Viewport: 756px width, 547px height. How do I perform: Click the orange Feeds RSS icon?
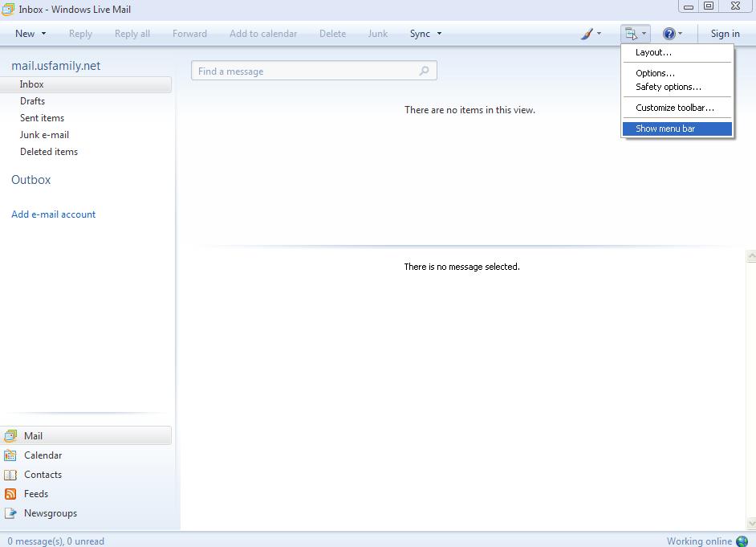(10, 494)
